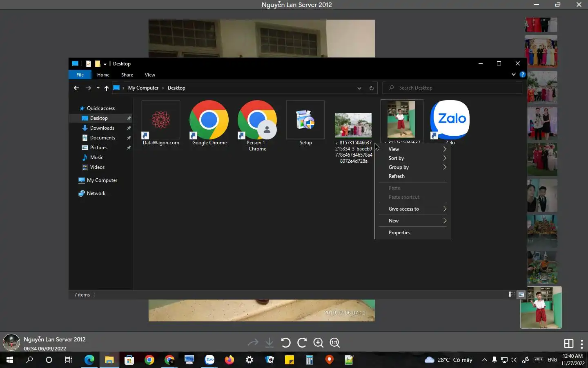Click Nguyễn Lan's avatar in the viewer footer
This screenshot has width=588, height=368.
[11, 343]
